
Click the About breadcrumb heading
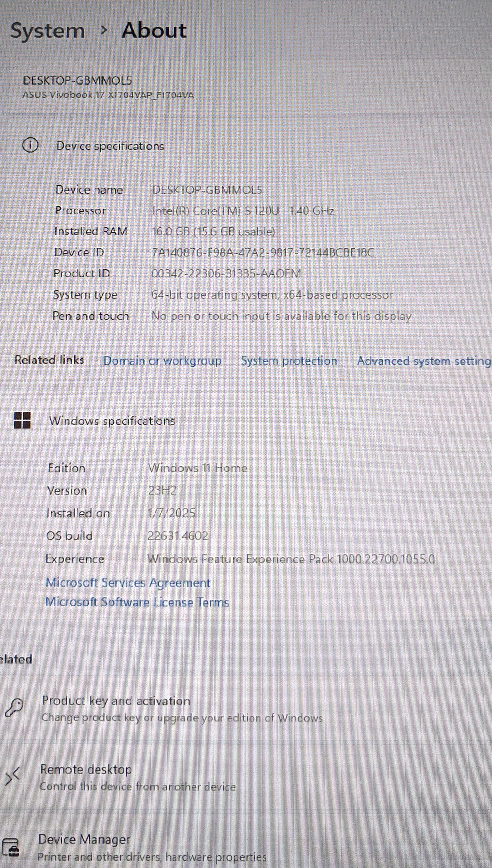tap(154, 30)
